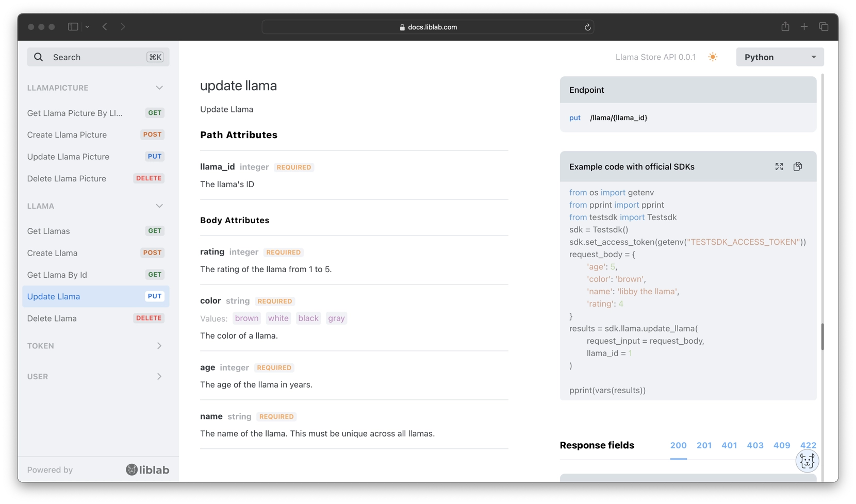This screenshot has height=504, width=856.
Task: Open a new browser tab
Action: point(803,26)
